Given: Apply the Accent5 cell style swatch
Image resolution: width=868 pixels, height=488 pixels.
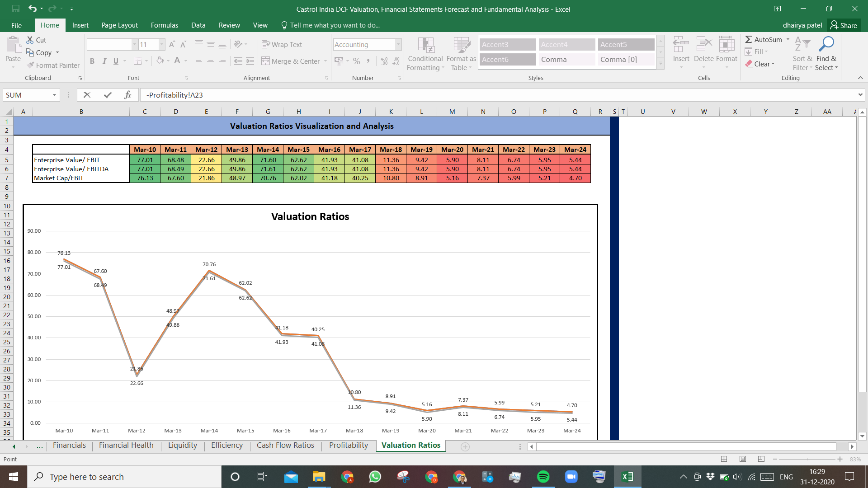Looking at the screenshot, I should coord(626,44).
